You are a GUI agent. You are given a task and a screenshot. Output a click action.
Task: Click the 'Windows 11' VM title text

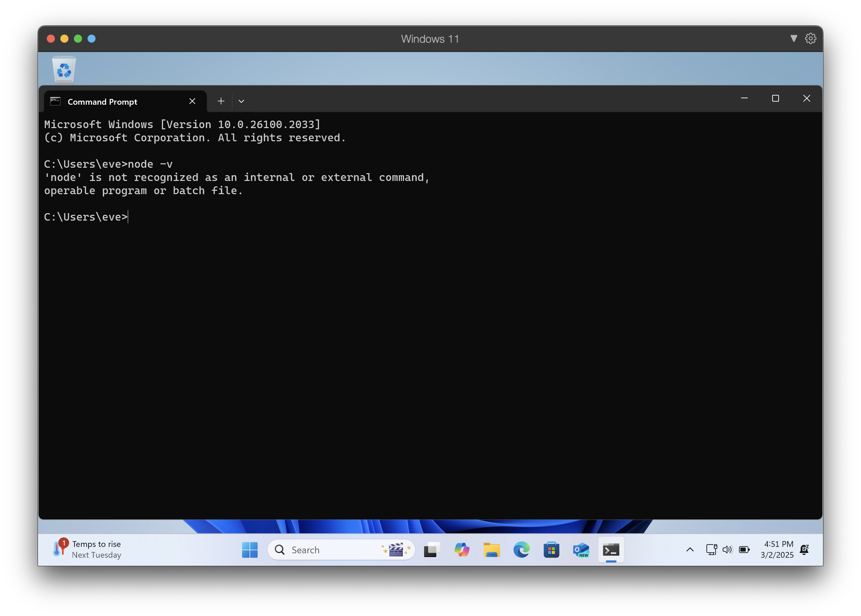tap(430, 39)
